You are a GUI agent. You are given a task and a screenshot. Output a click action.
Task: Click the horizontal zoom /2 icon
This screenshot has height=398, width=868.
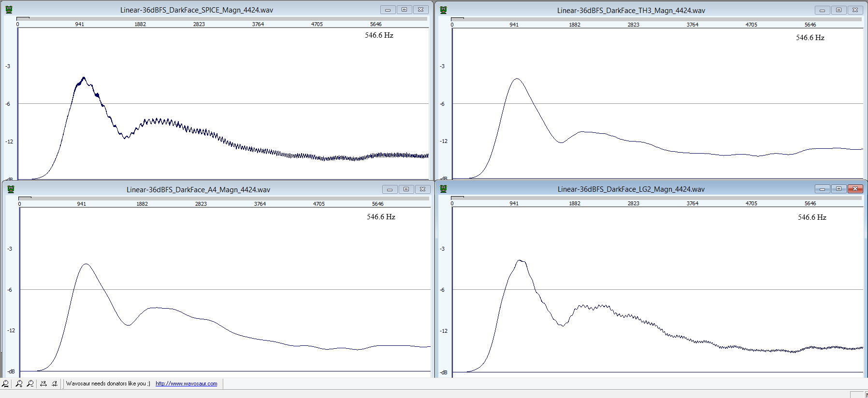[x=55, y=384]
